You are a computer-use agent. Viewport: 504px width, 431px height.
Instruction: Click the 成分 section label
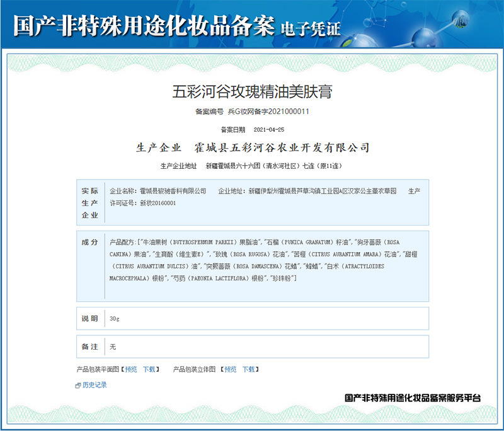click(89, 243)
